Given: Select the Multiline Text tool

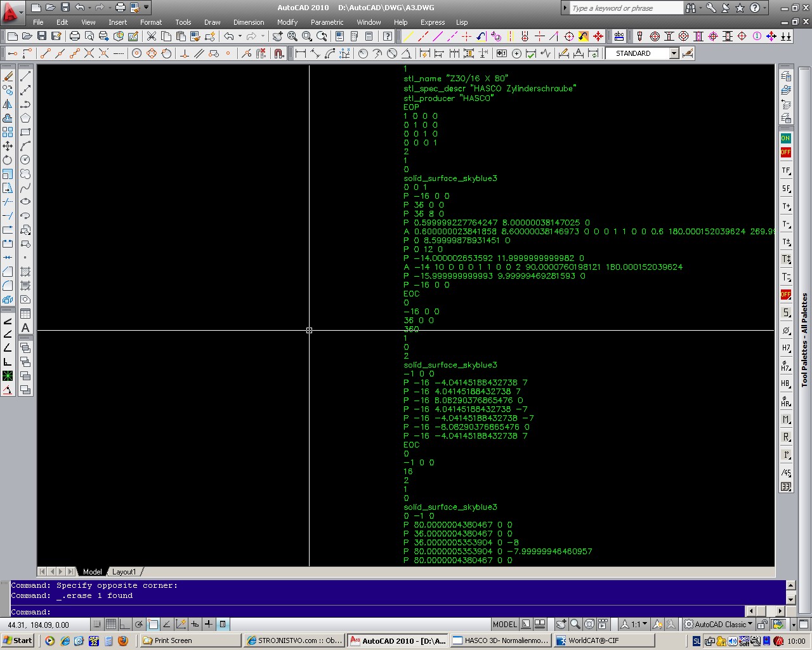Looking at the screenshot, I should [25, 328].
